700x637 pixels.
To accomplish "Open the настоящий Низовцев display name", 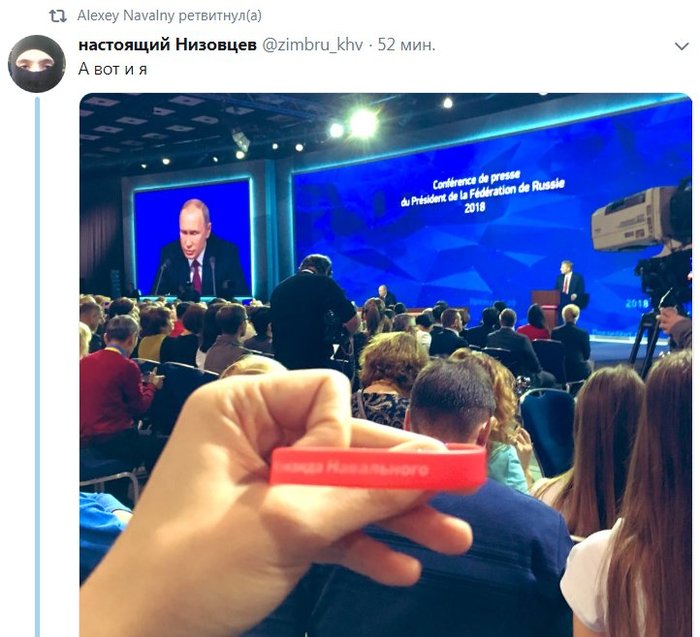I will (167, 45).
